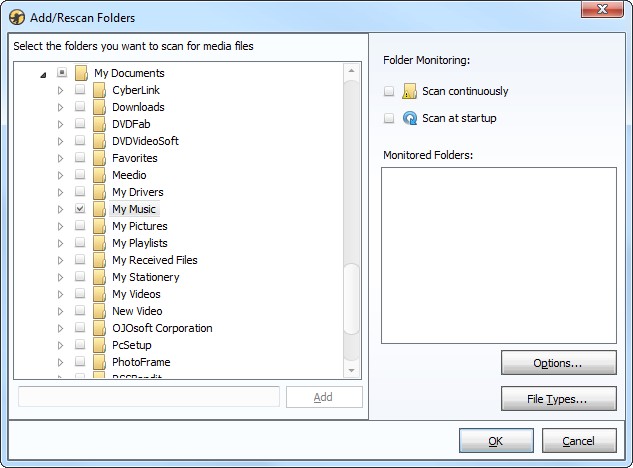633x468 pixels.
Task: Click the PhotoFrame folder icon
Action: [99, 362]
